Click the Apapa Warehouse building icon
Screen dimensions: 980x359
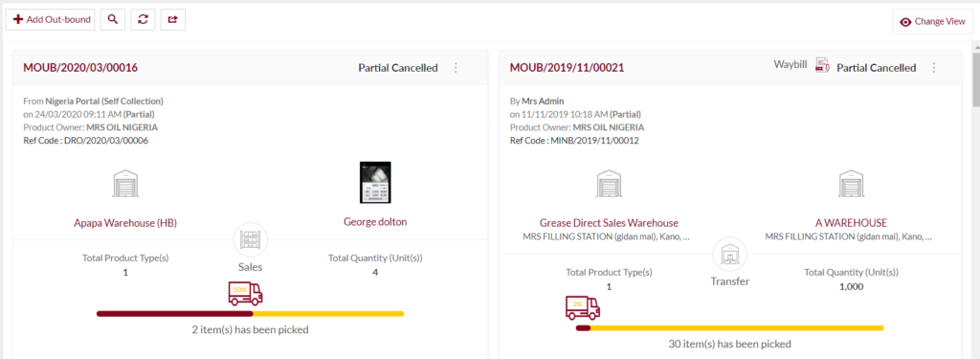point(125,184)
